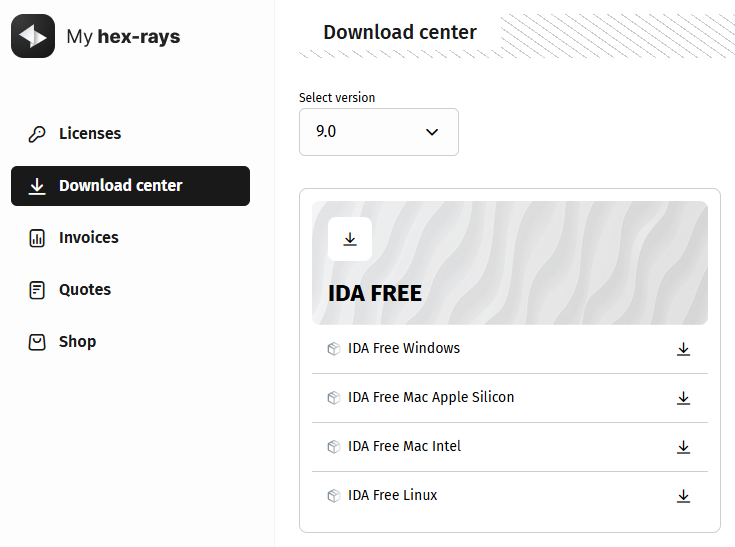Click package icon beside IDA Free Mac Apple Silicon
This screenshot has width=735, height=547.
point(334,398)
